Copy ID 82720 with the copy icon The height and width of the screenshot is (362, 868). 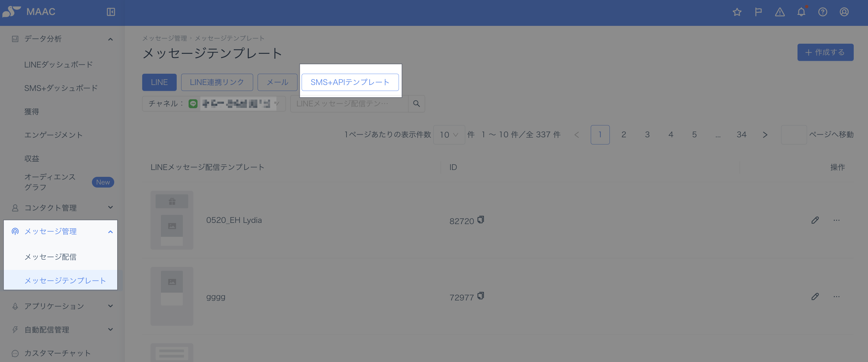[481, 220]
